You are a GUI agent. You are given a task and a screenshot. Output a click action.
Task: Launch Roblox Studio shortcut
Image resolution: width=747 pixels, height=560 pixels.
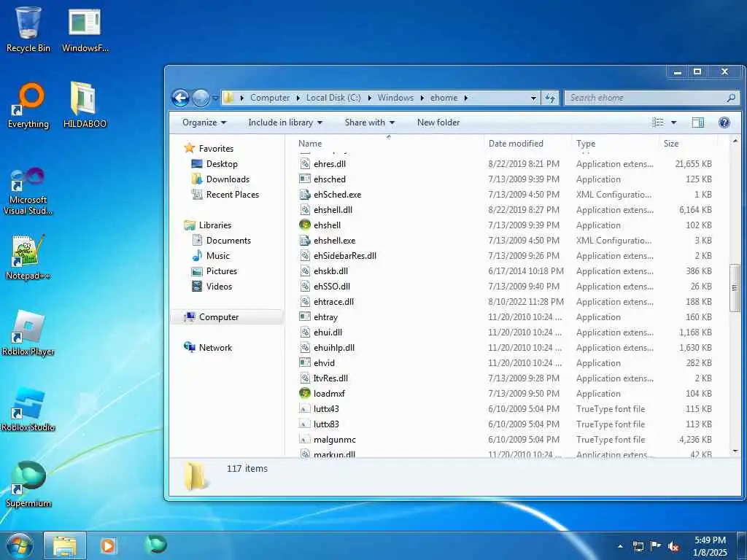[x=28, y=408]
